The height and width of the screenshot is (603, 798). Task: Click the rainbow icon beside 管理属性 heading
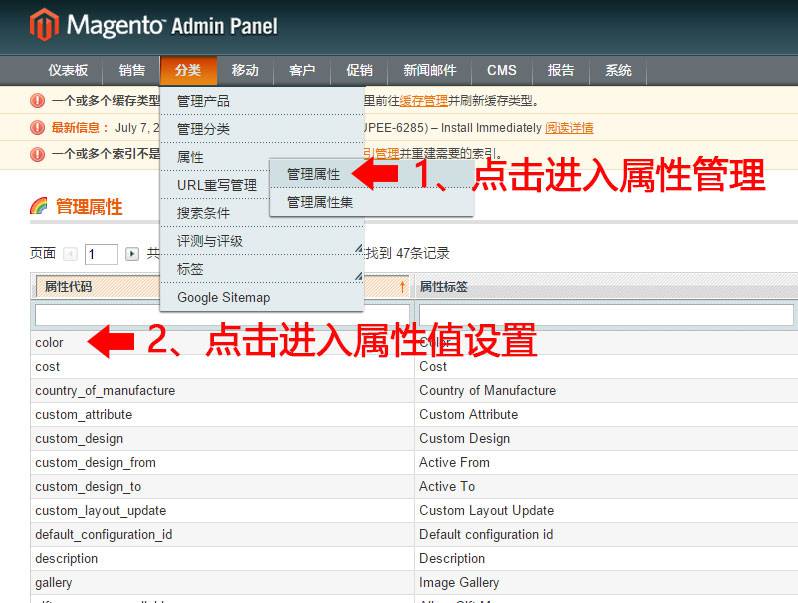[39, 206]
